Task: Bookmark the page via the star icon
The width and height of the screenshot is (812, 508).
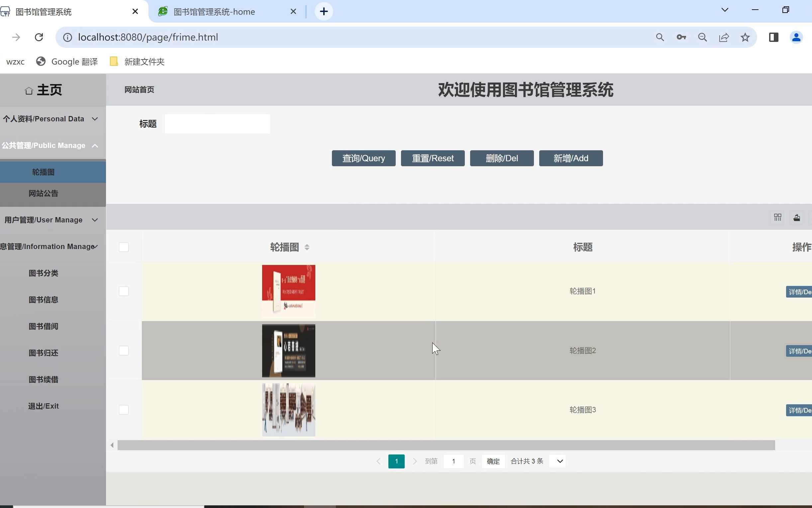Action: tap(745, 37)
